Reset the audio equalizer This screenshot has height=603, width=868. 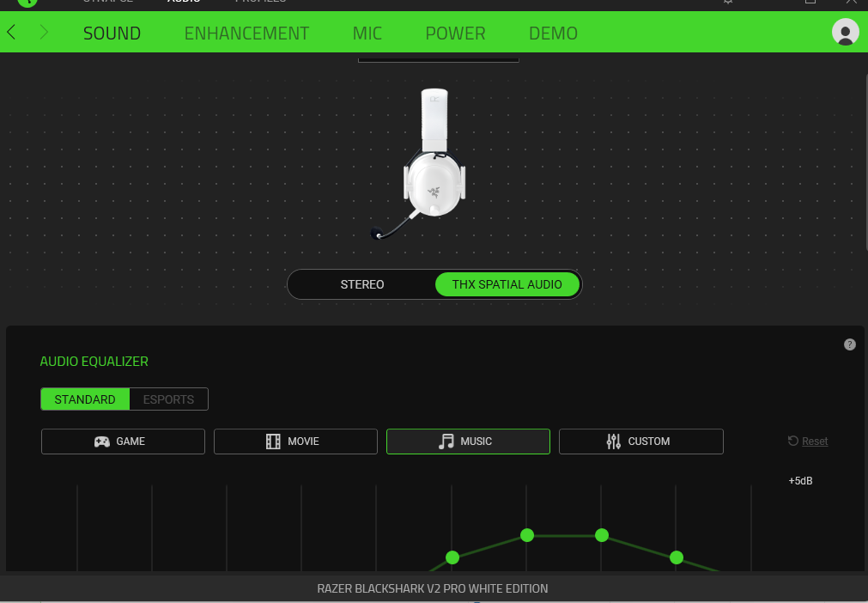(808, 442)
